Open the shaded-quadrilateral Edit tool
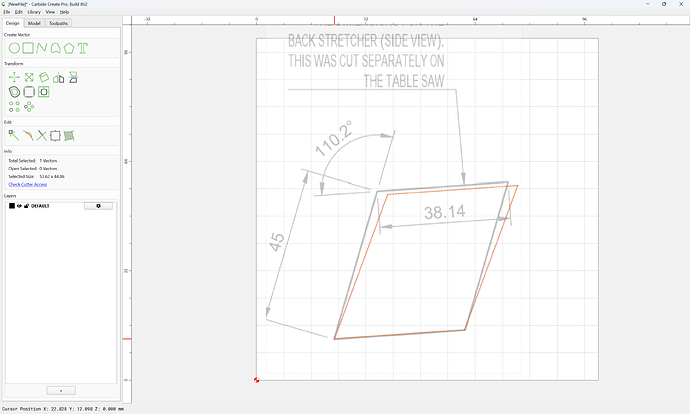This screenshot has height=414, width=690. pos(69,136)
